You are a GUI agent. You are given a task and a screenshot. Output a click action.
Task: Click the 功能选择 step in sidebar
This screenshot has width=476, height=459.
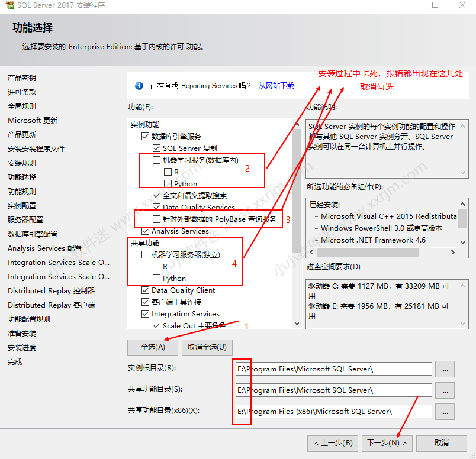click(x=22, y=177)
